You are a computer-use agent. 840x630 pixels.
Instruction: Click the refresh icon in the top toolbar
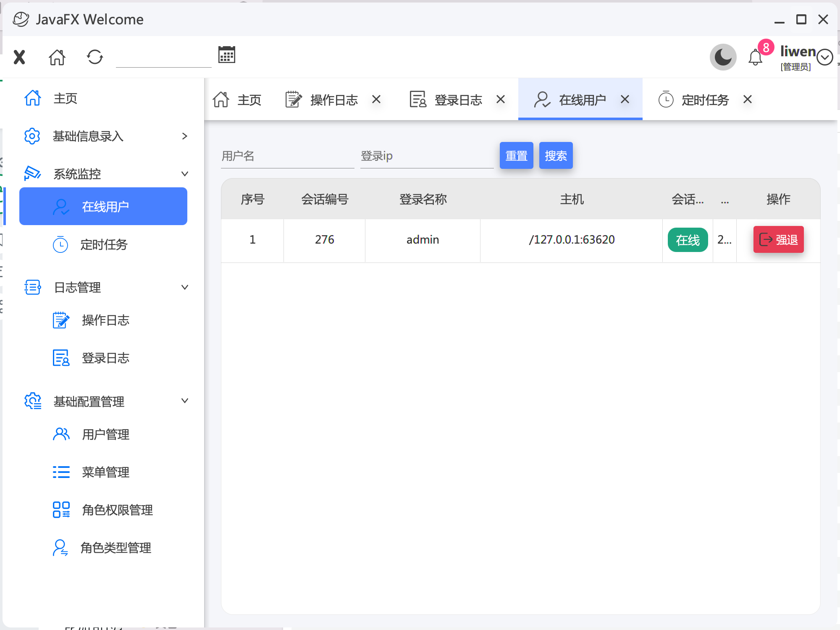[x=95, y=57]
